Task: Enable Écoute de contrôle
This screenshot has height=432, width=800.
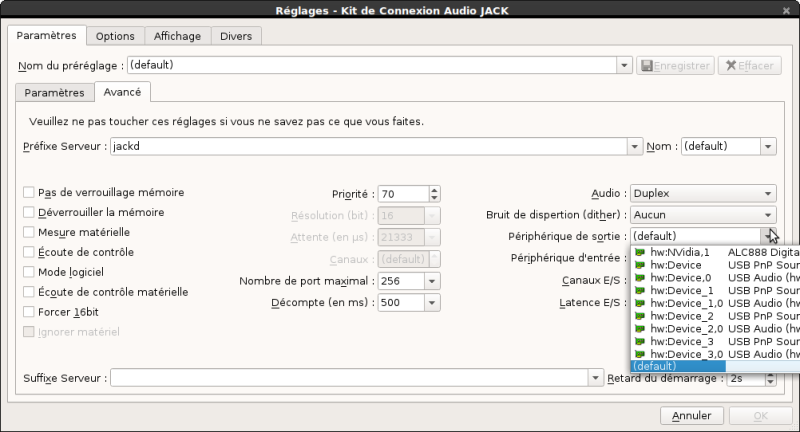Action: [29, 252]
